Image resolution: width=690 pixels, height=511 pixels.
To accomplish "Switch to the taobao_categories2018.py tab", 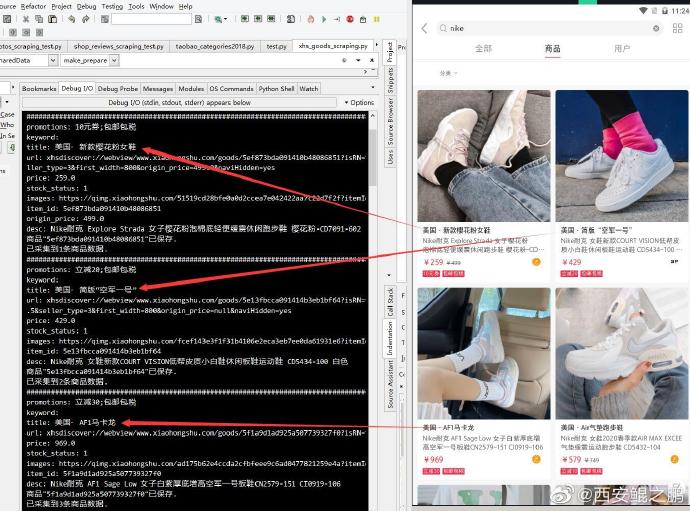I will point(215,46).
